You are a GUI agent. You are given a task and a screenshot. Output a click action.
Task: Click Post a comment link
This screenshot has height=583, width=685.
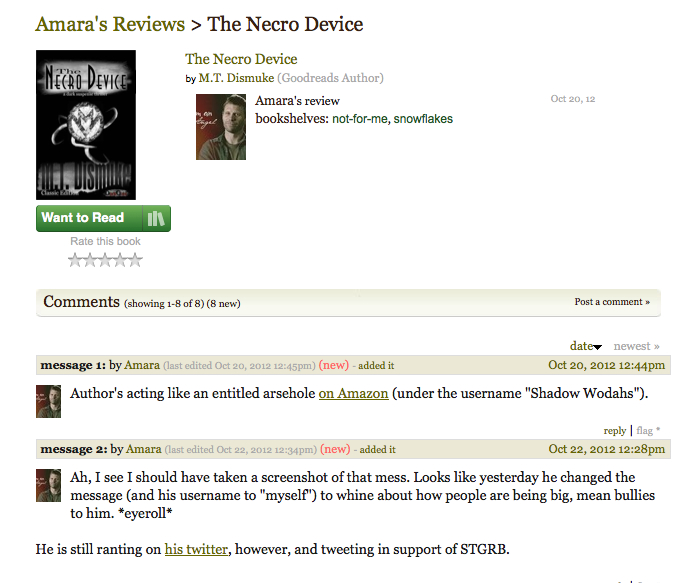coord(612,302)
